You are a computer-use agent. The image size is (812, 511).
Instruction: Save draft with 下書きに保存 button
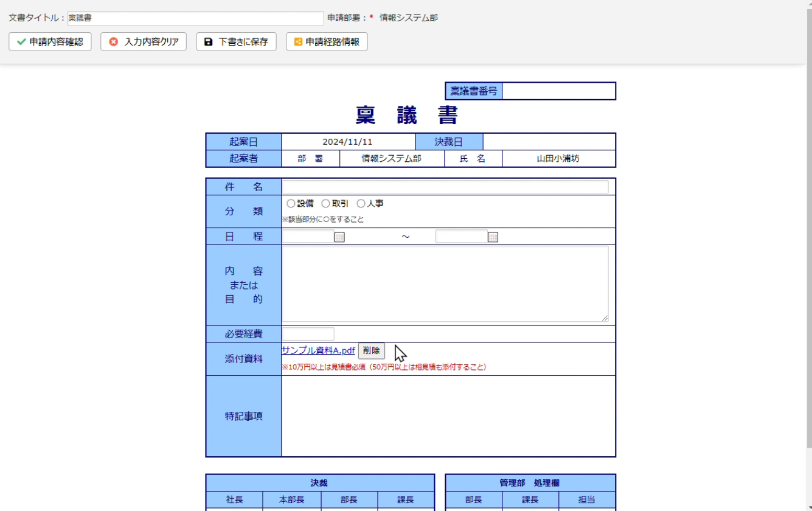pyautogui.click(x=236, y=42)
